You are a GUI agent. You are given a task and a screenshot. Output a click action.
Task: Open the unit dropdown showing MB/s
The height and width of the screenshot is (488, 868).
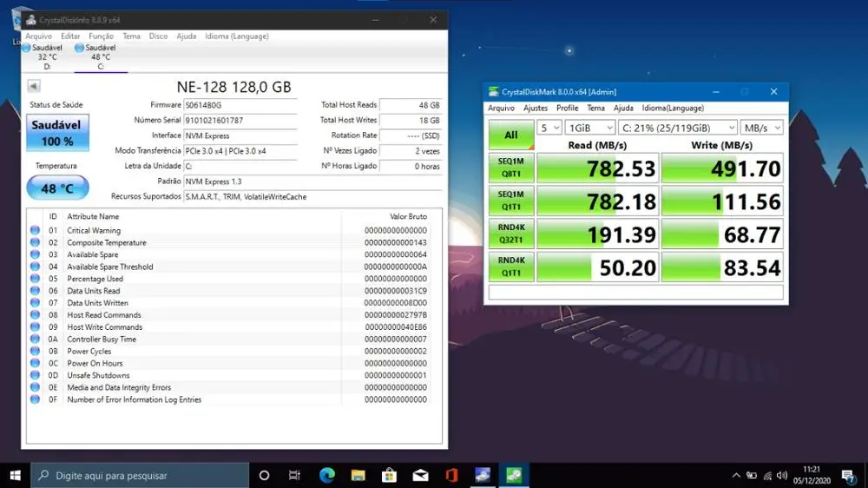(x=762, y=128)
